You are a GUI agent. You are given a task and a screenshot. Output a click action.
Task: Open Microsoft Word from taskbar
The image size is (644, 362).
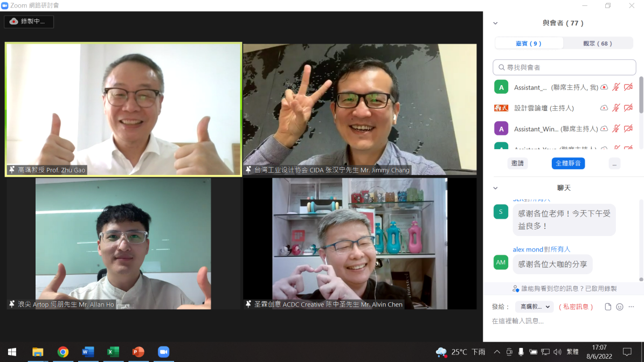point(88,352)
